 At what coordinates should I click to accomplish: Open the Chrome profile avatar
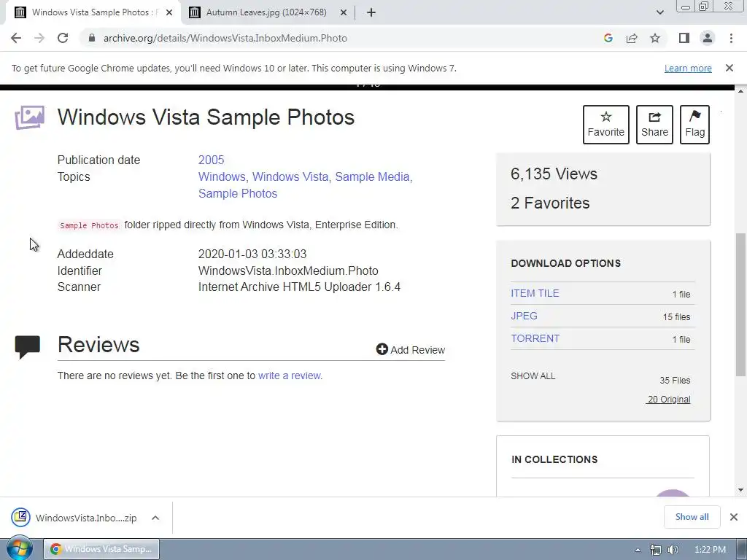point(708,38)
